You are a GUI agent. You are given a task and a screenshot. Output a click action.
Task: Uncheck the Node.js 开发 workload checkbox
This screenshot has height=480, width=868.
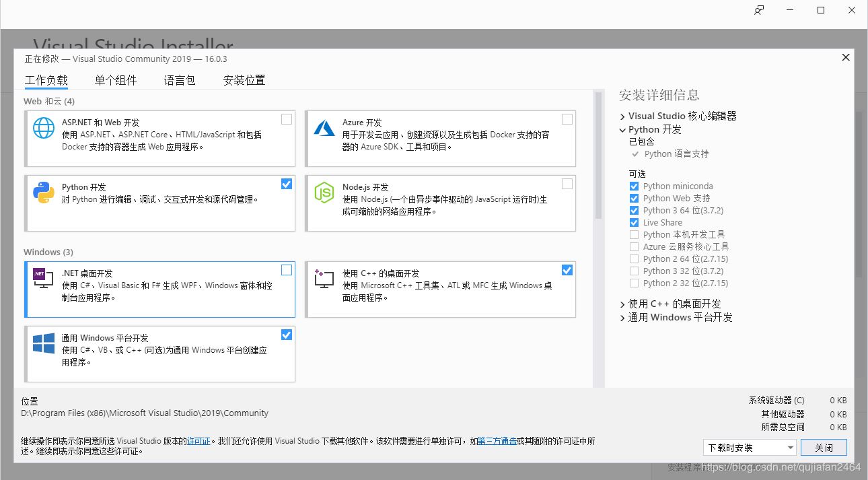[x=567, y=184]
